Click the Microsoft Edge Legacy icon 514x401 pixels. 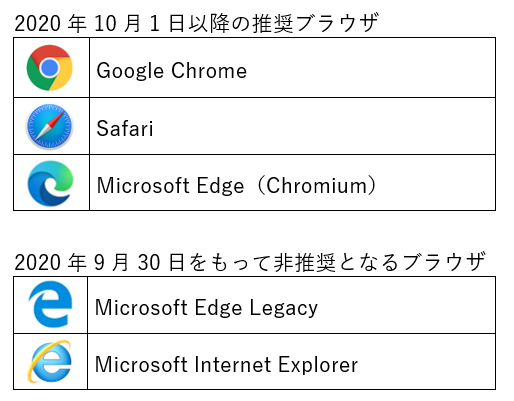point(50,304)
